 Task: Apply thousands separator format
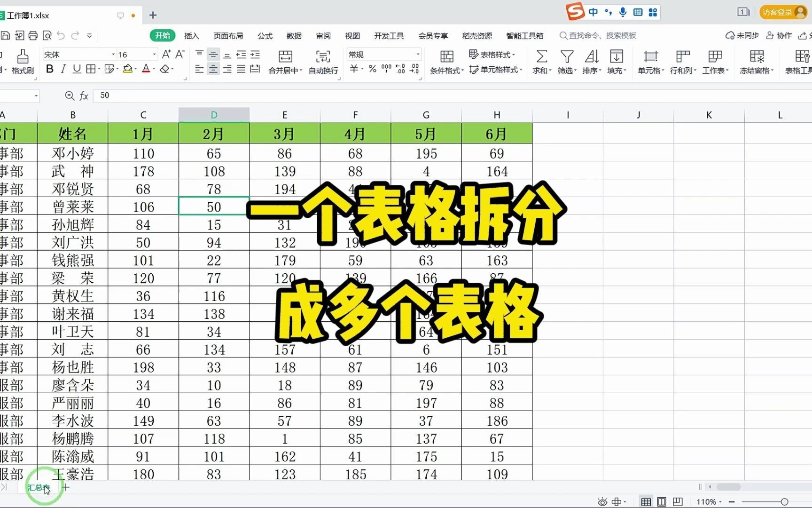point(386,69)
